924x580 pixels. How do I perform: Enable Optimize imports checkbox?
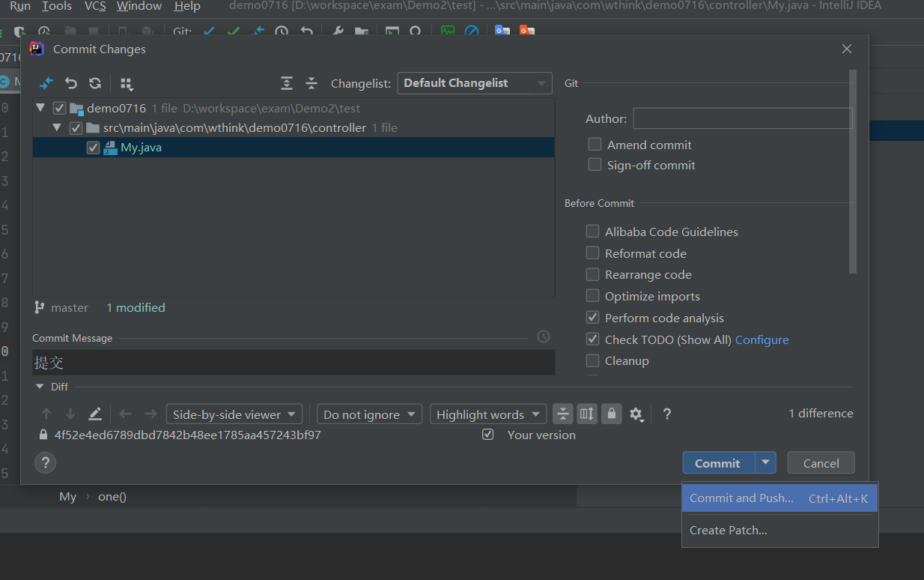click(592, 295)
